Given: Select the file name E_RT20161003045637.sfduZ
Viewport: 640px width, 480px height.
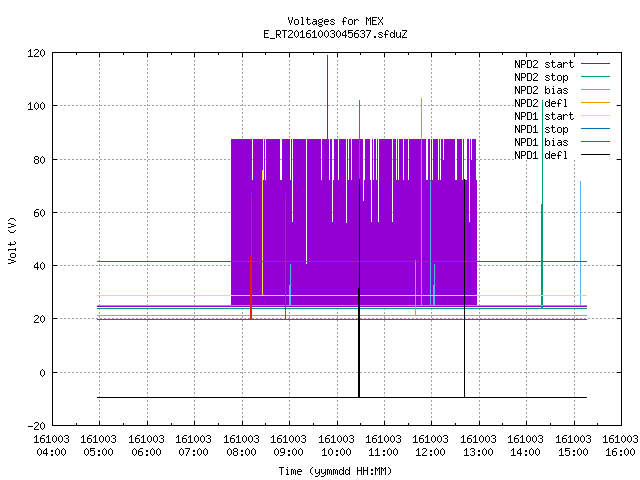Looking at the screenshot, I should 335,34.
